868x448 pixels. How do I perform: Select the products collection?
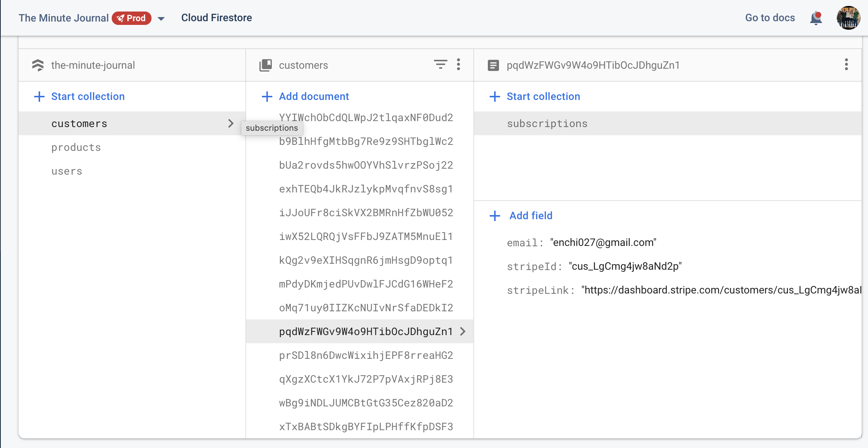(x=76, y=147)
